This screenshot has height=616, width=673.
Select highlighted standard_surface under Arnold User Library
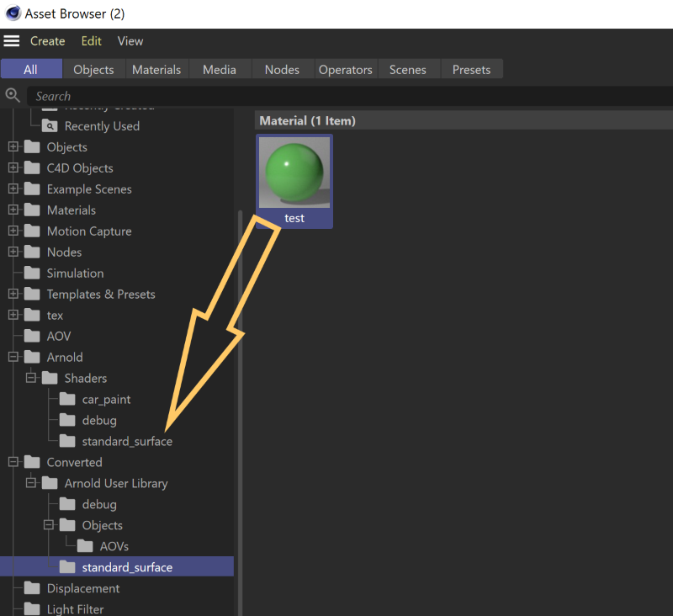click(117, 567)
